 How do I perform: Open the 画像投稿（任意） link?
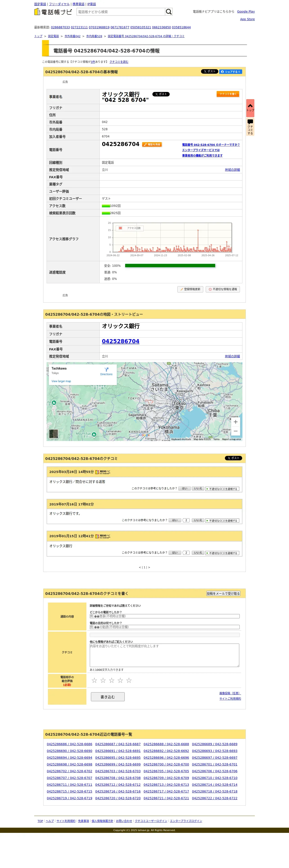pyautogui.click(x=230, y=693)
